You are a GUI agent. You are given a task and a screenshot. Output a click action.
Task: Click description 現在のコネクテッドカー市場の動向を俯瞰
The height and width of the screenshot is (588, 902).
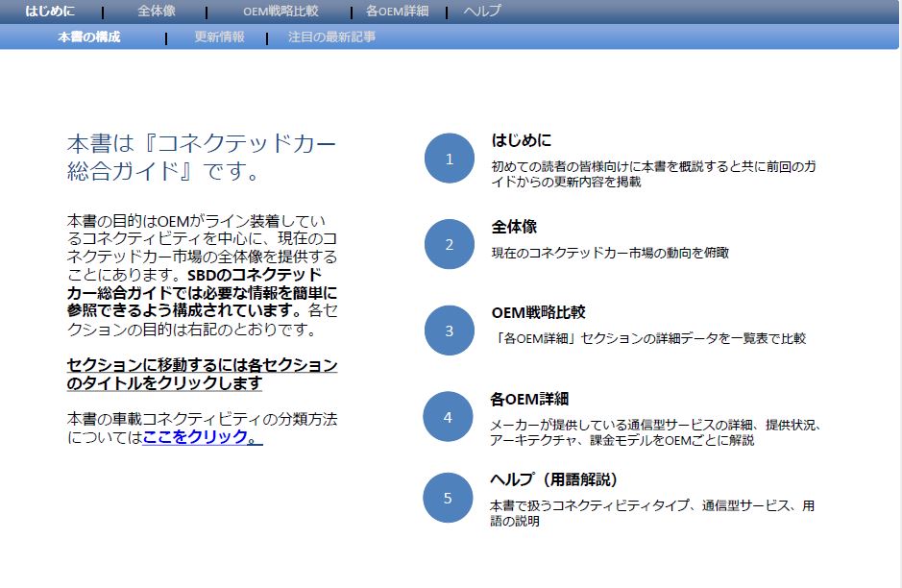pos(610,253)
